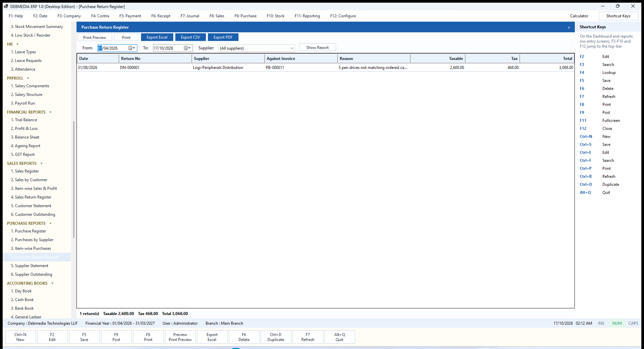Viewport: 644px width, 349px height.
Task: Open the Supplier combo box
Action: click(x=256, y=48)
